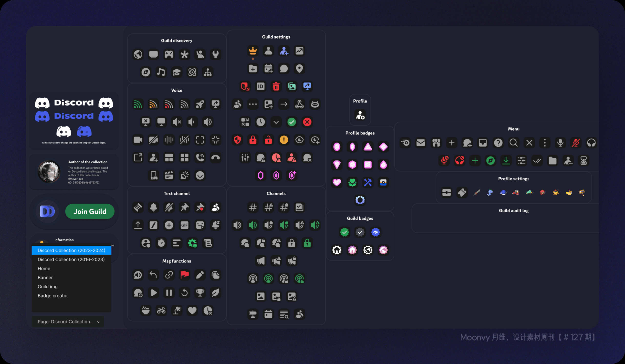Click the green padlock icon in Channels

click(x=307, y=243)
